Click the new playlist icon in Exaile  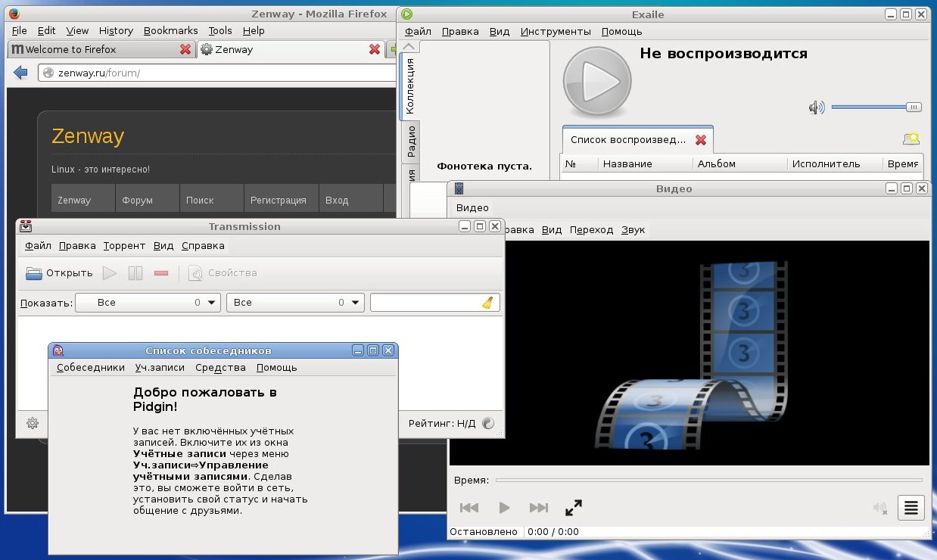(x=911, y=138)
